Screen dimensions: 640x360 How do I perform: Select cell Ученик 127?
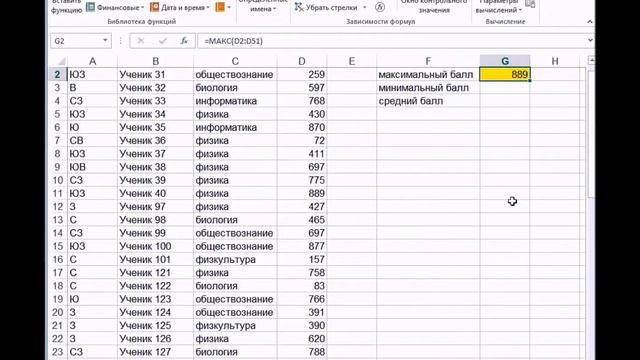coord(156,352)
